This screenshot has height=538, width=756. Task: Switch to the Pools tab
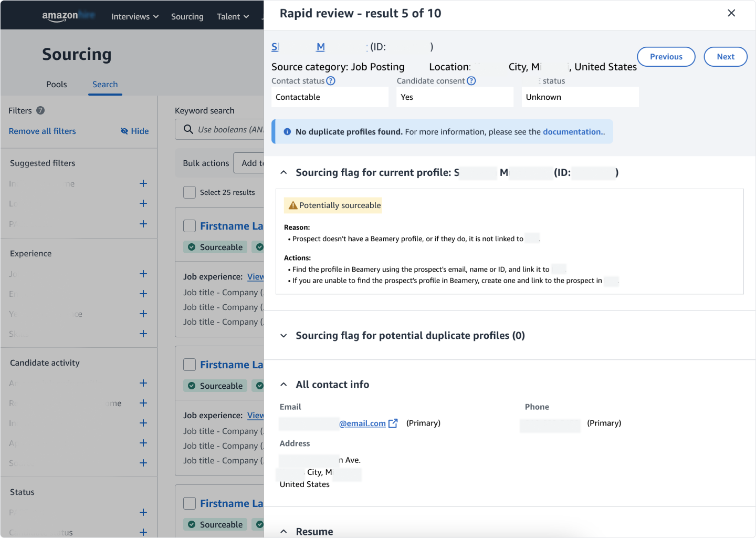tap(57, 85)
